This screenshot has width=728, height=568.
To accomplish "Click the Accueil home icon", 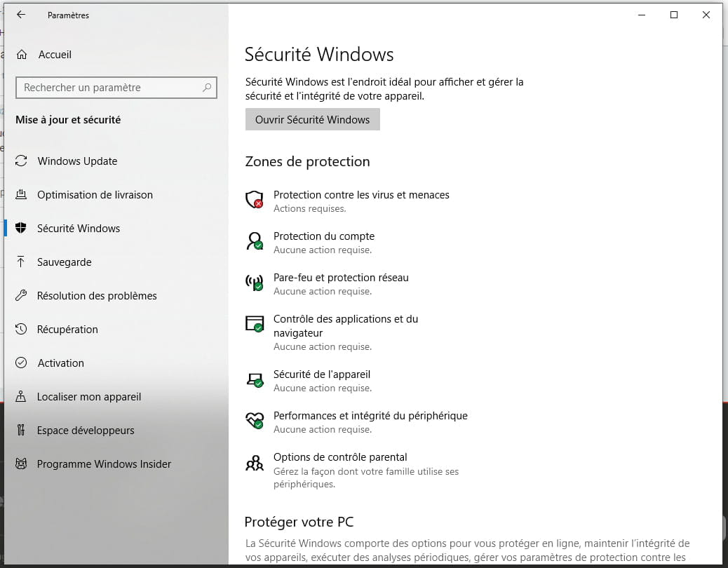I will (22, 55).
